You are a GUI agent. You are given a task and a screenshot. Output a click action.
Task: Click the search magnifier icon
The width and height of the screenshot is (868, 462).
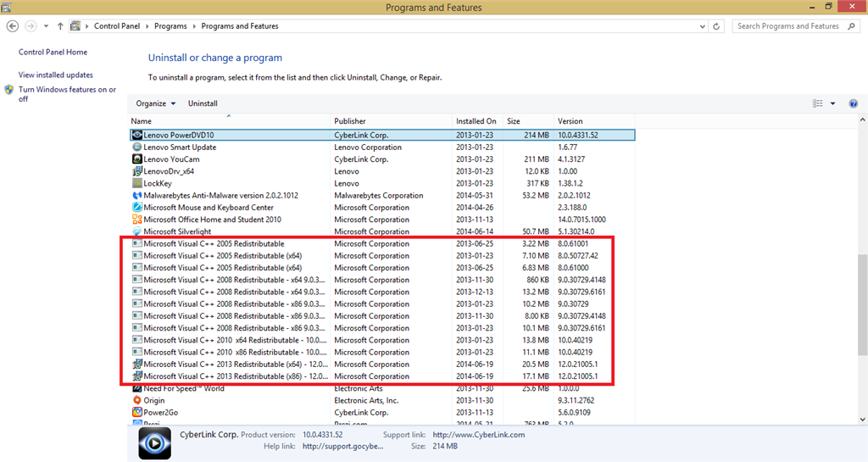click(851, 26)
